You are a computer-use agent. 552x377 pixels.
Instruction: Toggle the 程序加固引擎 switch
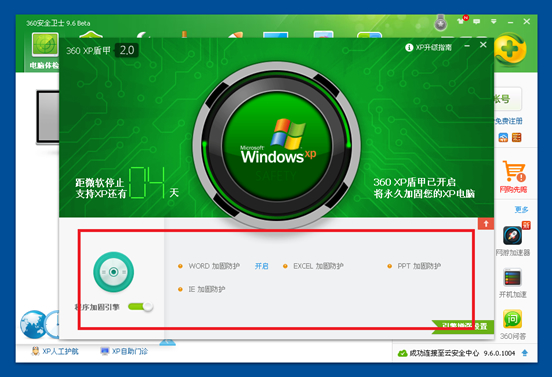click(x=140, y=307)
